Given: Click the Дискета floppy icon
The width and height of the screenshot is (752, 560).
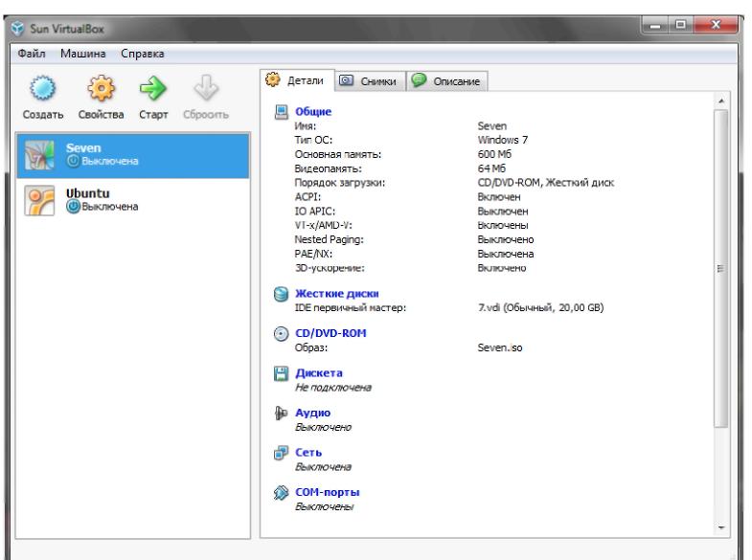Looking at the screenshot, I should point(281,373).
